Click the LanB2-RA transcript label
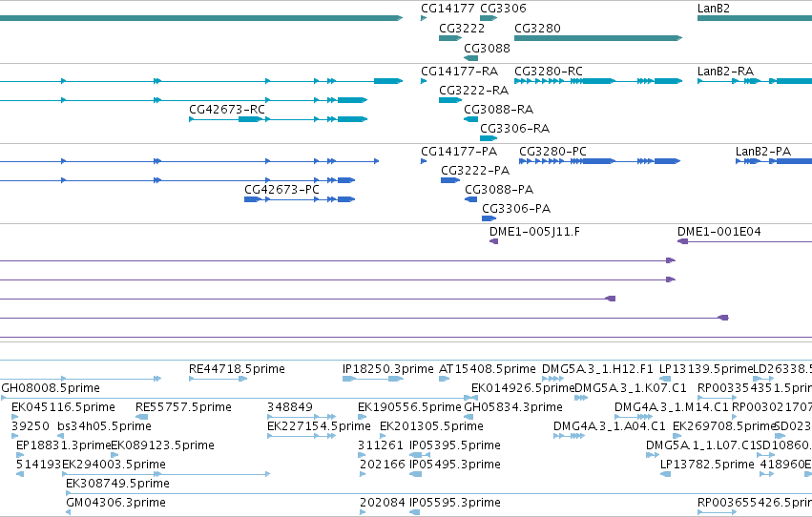This screenshot has width=812, height=517. tap(725, 72)
